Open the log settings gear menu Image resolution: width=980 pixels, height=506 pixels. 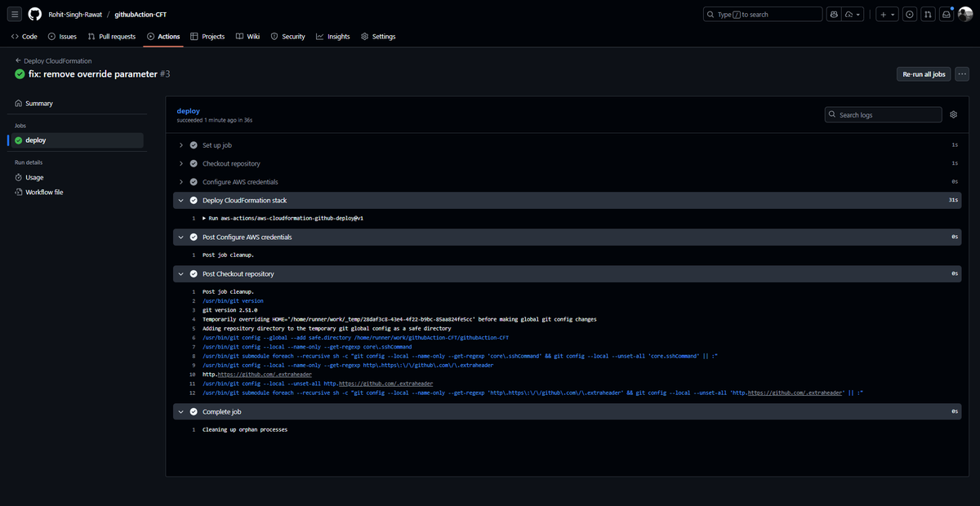click(953, 115)
